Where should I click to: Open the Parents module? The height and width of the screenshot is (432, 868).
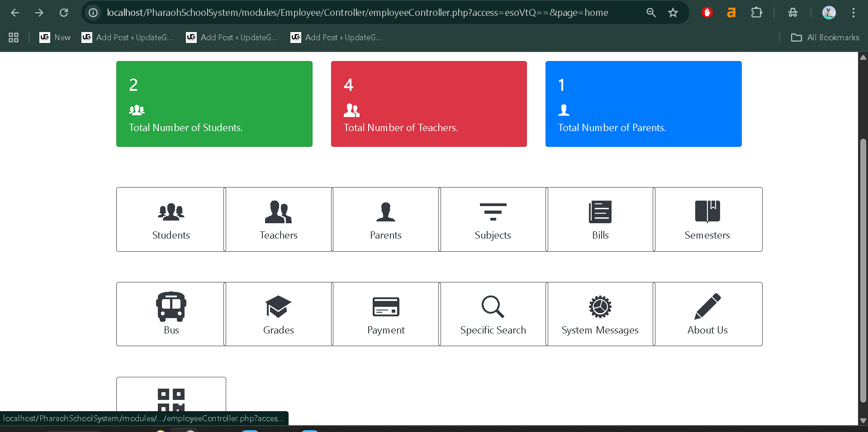point(385,220)
